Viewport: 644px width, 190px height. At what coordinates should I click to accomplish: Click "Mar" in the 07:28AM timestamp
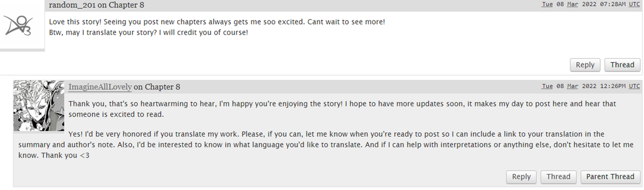tap(573, 4)
